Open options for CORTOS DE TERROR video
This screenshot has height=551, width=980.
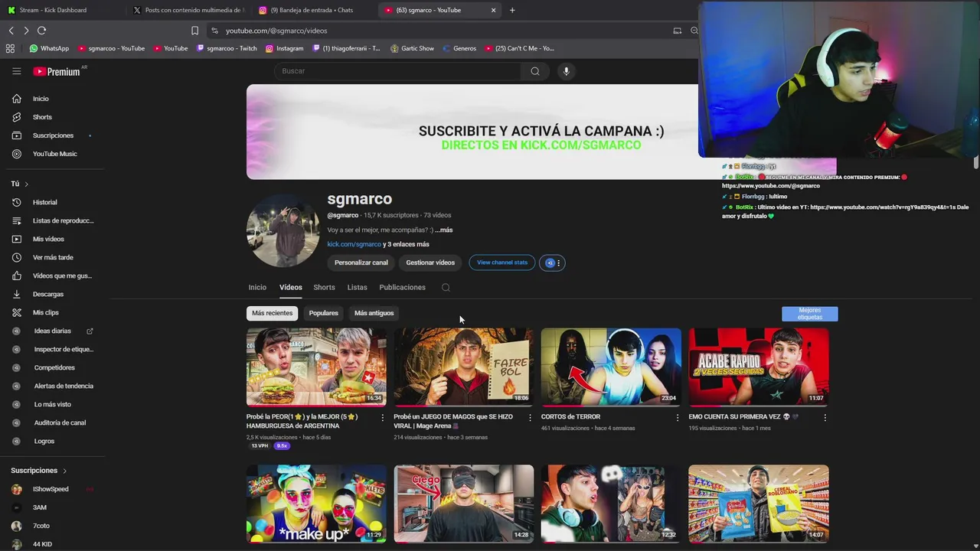coord(677,417)
